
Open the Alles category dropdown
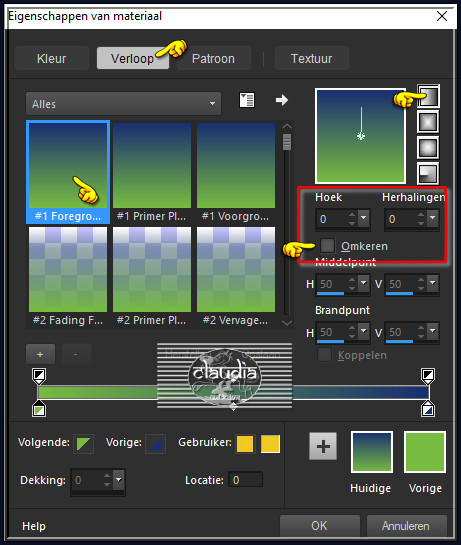click(123, 104)
